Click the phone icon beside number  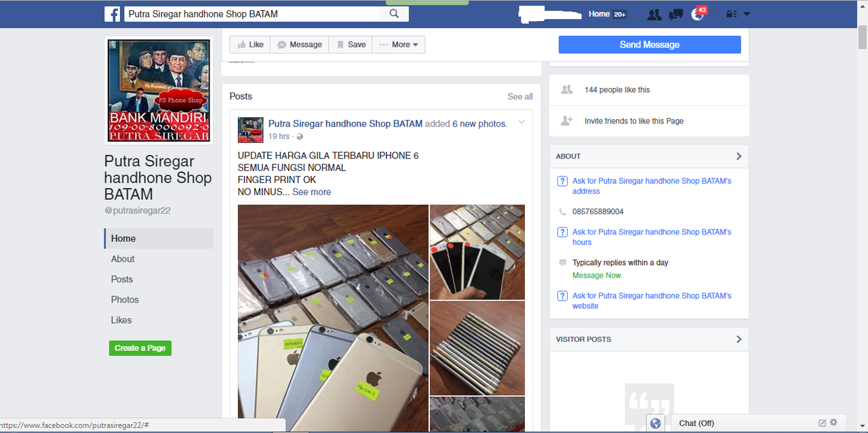click(x=562, y=211)
